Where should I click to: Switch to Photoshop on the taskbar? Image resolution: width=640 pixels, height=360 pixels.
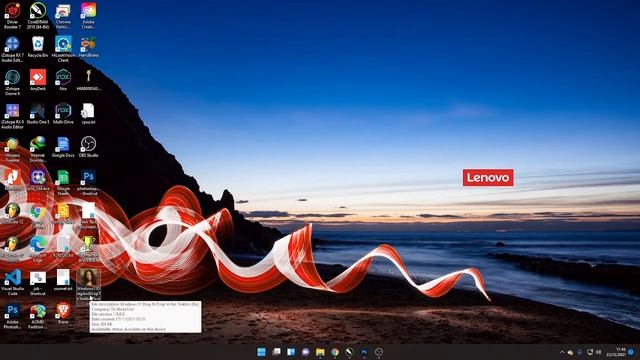point(364,352)
